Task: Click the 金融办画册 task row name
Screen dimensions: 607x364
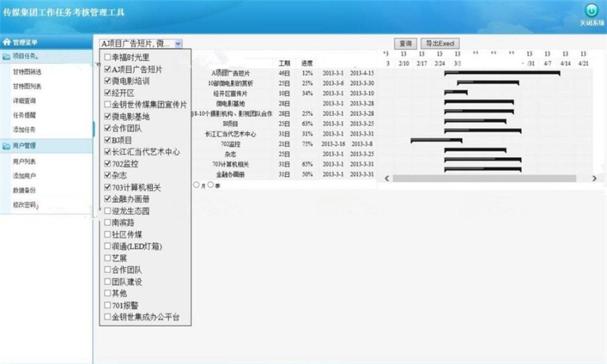Action: tap(231, 175)
